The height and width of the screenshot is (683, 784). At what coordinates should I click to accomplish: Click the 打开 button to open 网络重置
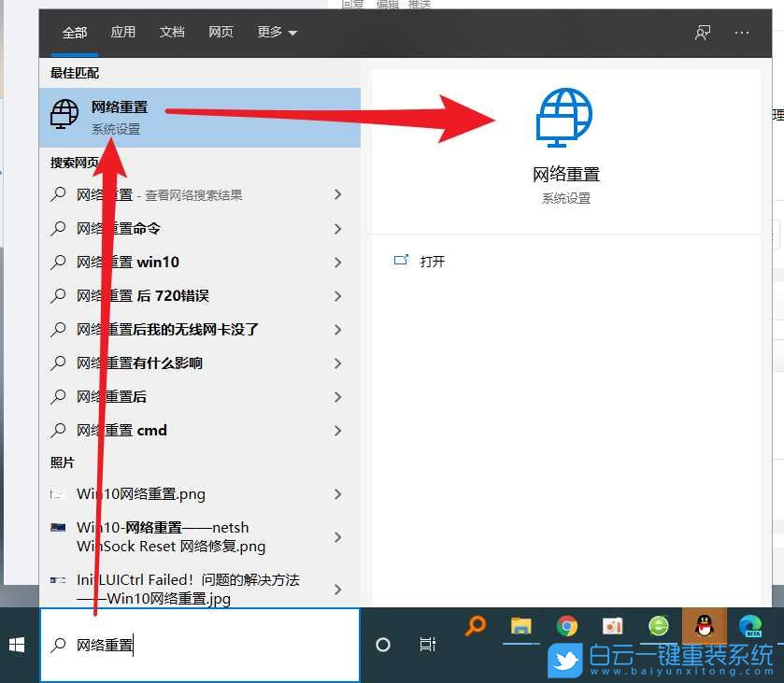[x=431, y=261]
